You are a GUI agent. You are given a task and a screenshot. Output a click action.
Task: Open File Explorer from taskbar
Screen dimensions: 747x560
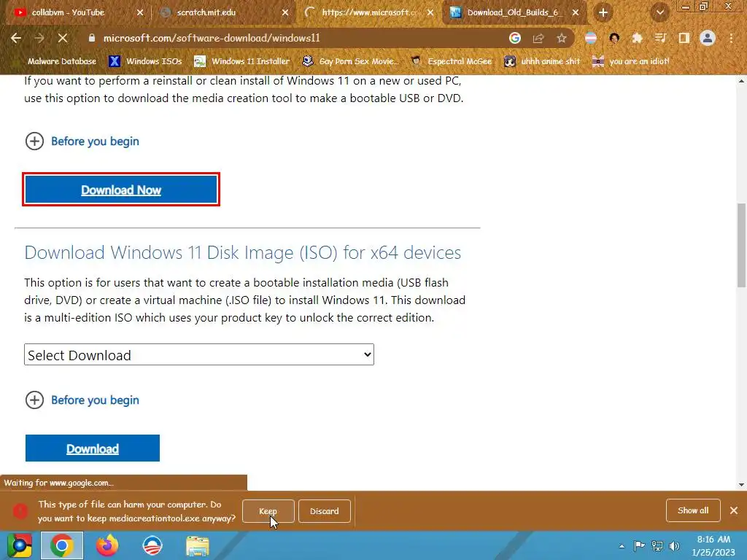point(197,545)
